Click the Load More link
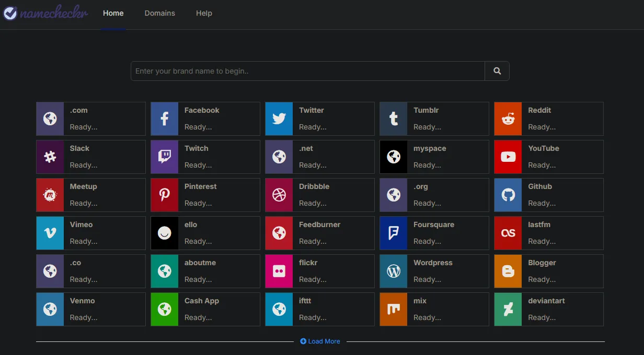Viewport: 644px width, 355px height. (320, 341)
